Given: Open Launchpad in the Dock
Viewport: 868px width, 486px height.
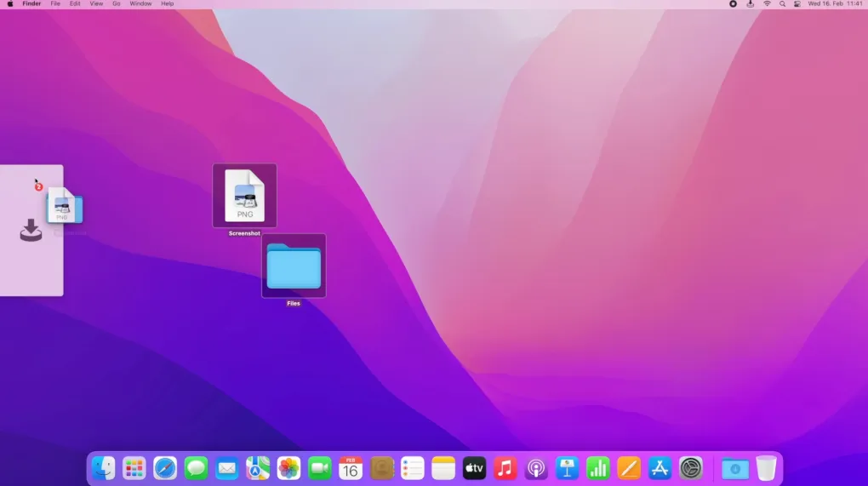Looking at the screenshot, I should (134, 468).
